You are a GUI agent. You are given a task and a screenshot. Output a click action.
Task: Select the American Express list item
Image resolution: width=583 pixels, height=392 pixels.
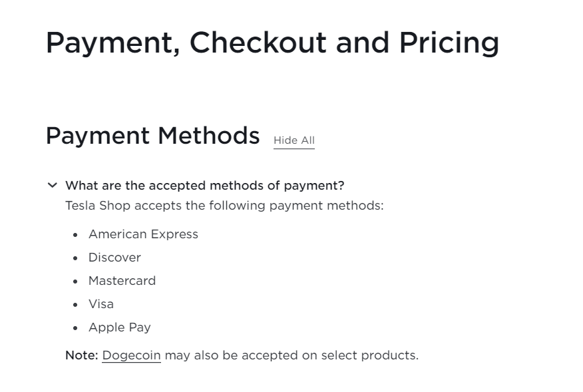point(143,234)
